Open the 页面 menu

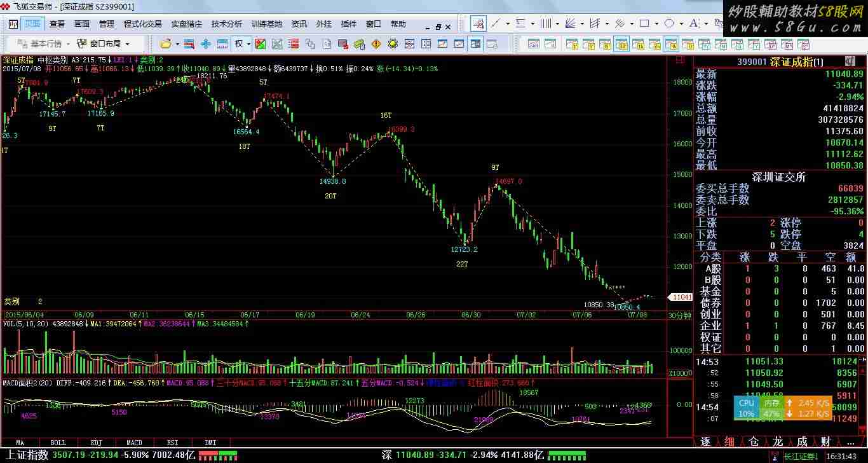[x=33, y=24]
